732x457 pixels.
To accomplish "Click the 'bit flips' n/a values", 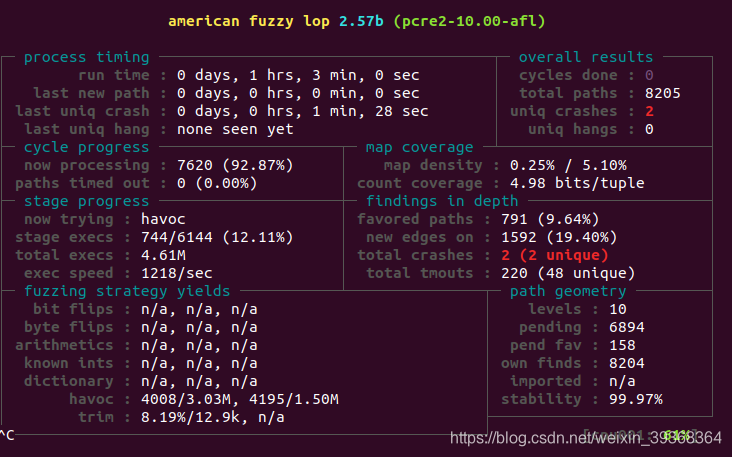I will 199,309.
